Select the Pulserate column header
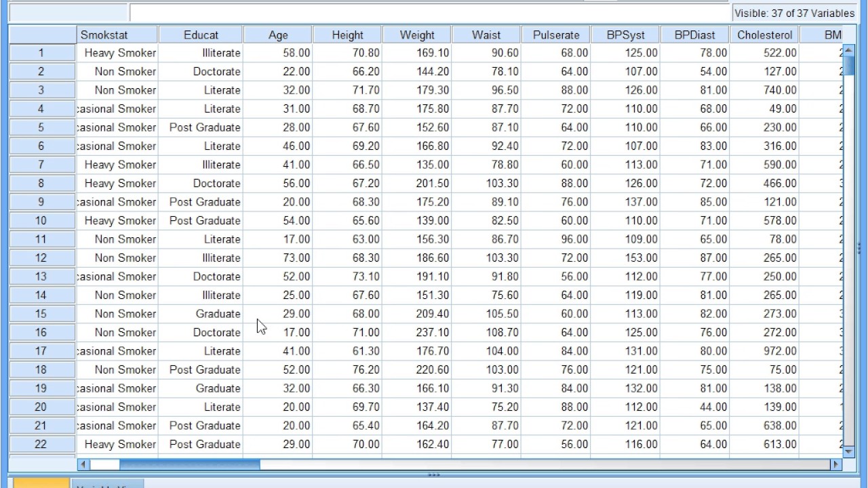 tap(556, 35)
